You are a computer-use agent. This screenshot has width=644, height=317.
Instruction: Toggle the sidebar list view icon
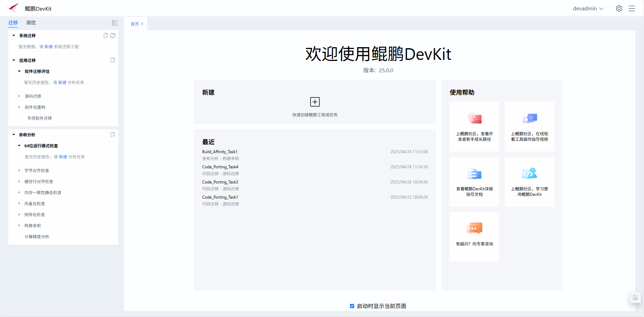coord(115,23)
